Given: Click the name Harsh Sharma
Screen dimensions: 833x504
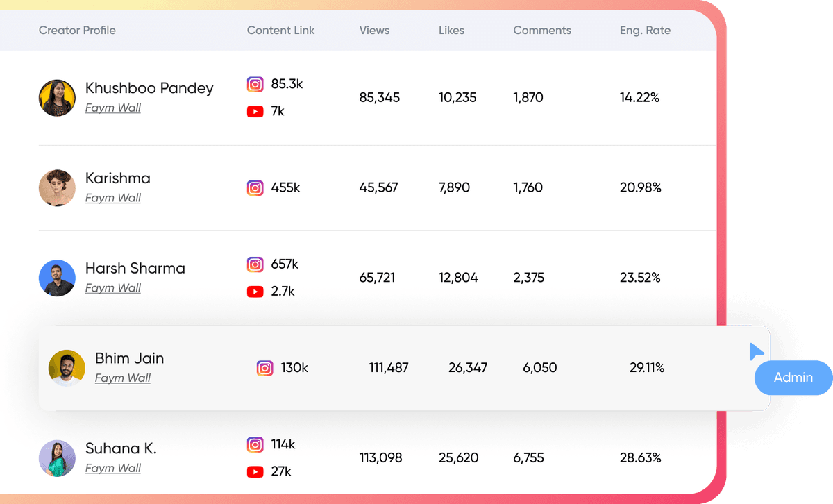Looking at the screenshot, I should click(x=135, y=269).
